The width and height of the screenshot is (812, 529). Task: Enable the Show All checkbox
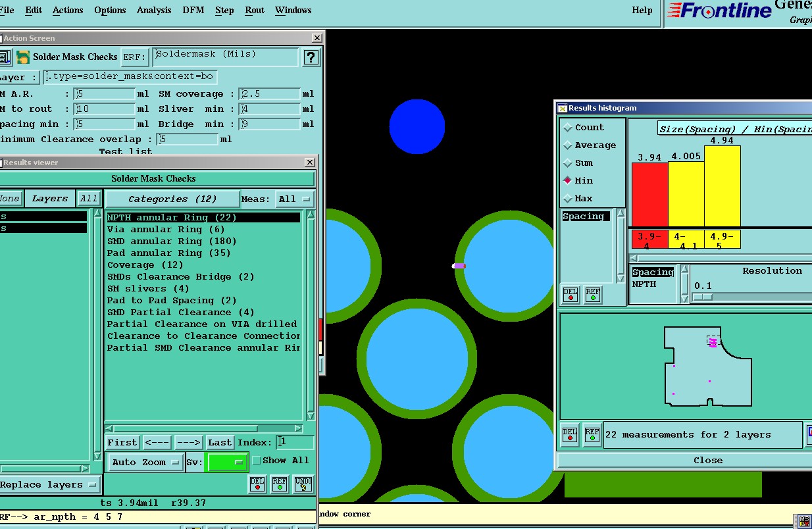(x=257, y=461)
